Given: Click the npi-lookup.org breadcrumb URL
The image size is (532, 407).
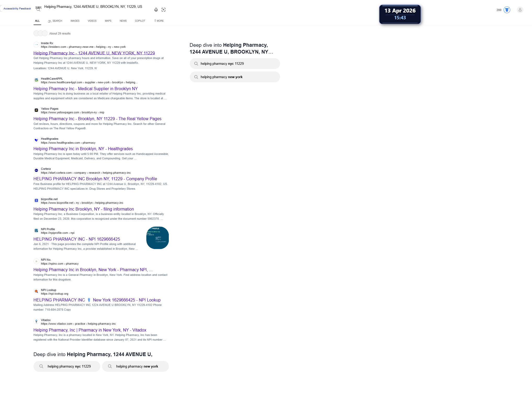Looking at the screenshot, I should [x=55, y=294].
